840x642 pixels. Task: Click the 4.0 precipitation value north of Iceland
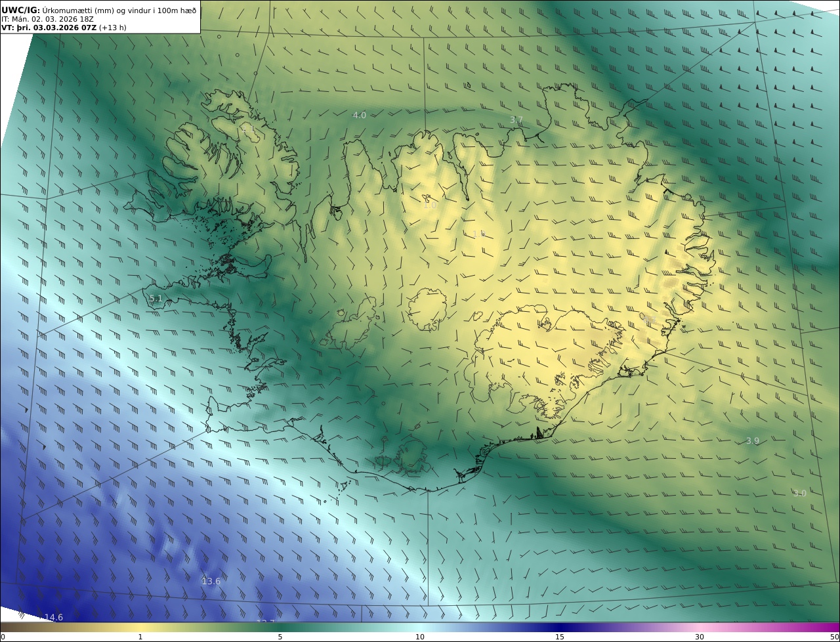360,116
